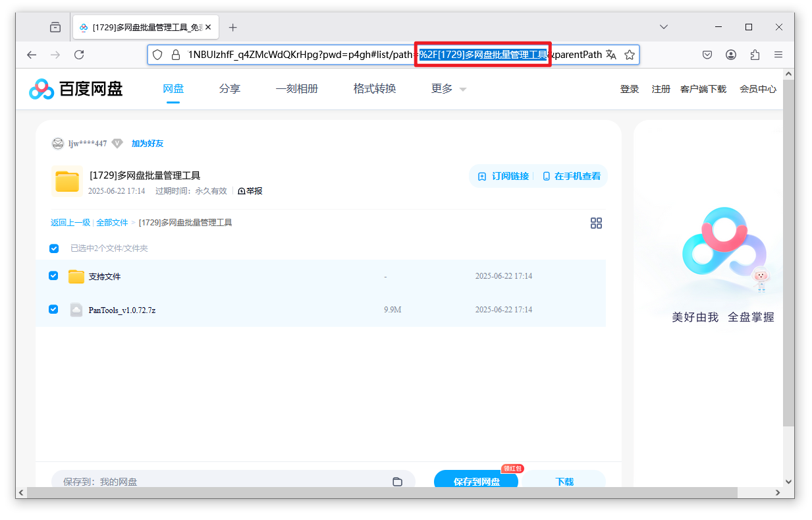Open the 支持文件 folder name
The image size is (812, 520).
tap(105, 277)
